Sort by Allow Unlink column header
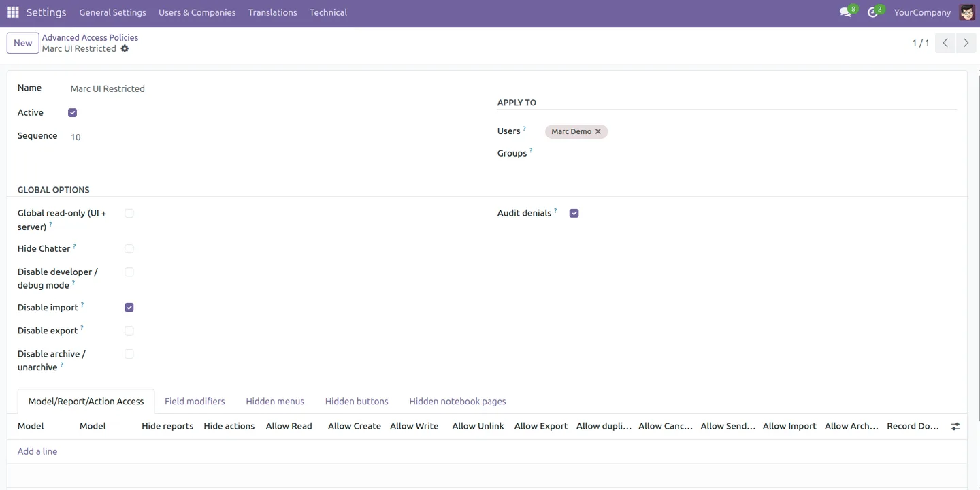Screen dimensions: 980x490 [x=478, y=426]
